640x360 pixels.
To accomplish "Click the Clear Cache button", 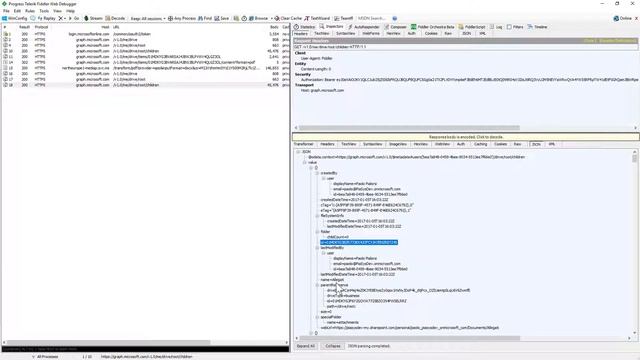I will 288,18.
